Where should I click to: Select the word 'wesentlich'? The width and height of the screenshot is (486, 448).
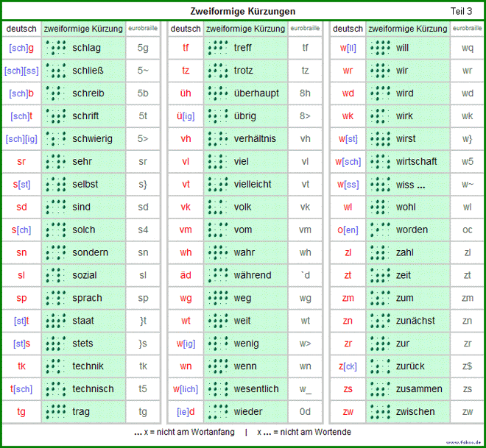point(256,389)
